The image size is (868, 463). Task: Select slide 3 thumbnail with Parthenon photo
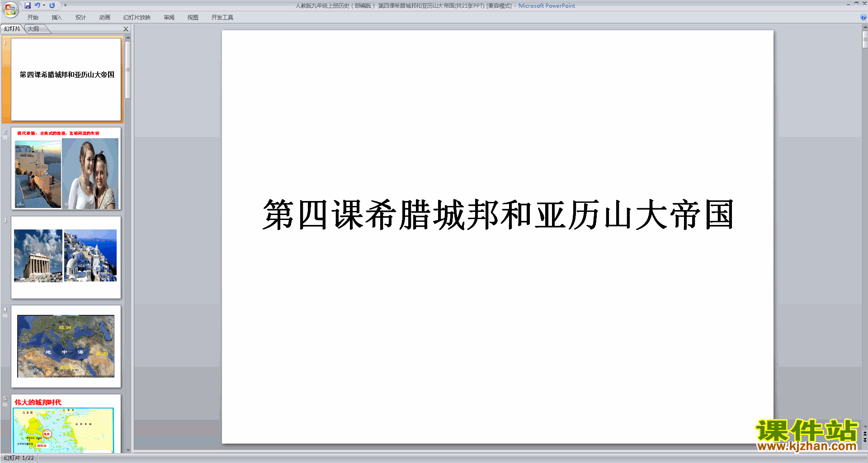pyautogui.click(x=66, y=257)
